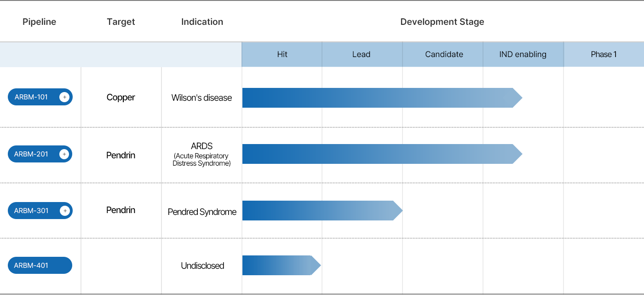Click the plus icon on ARBM-201
644x295 pixels.
pos(64,154)
